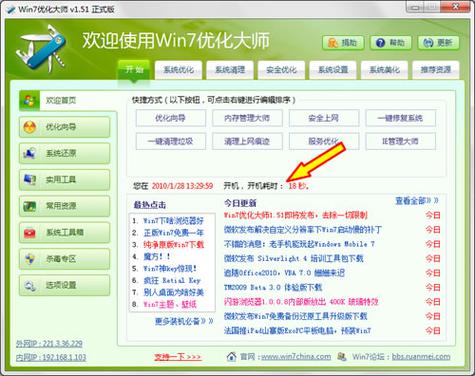The height and width of the screenshot is (376, 475).
Task: Open hot item 7 别人桌面为啥好美
Action: point(173,292)
